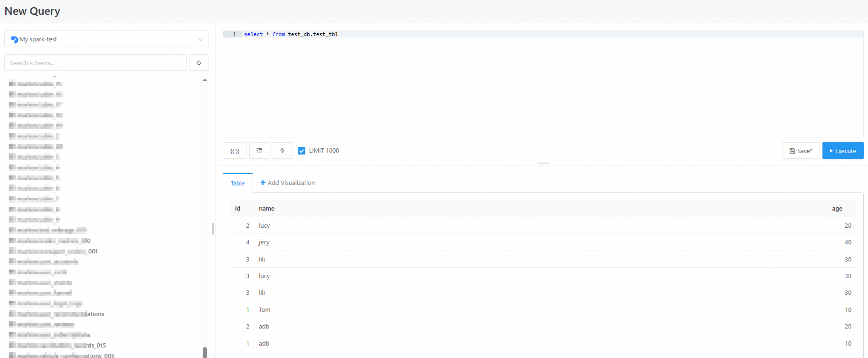Refresh the schema list
The width and height of the screenshot is (868, 358).
(x=198, y=63)
